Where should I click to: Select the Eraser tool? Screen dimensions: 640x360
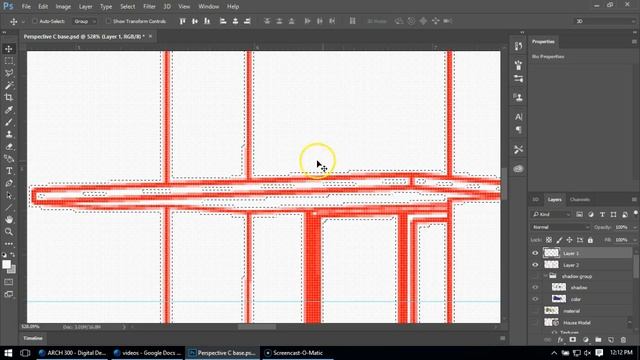[9, 147]
